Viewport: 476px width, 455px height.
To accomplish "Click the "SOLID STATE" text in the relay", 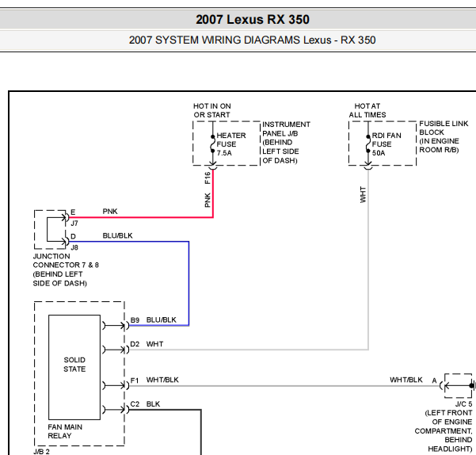I will [74, 364].
